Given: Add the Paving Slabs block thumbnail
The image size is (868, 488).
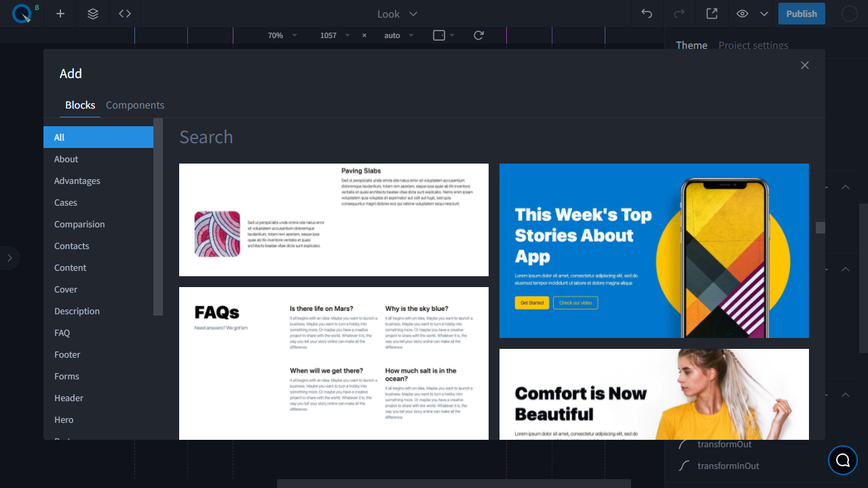Looking at the screenshot, I should pos(334,220).
